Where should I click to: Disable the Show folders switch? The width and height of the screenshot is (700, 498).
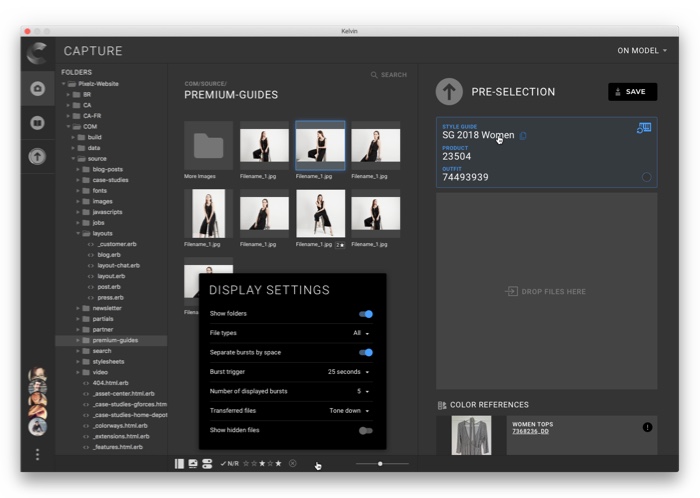pyautogui.click(x=365, y=314)
